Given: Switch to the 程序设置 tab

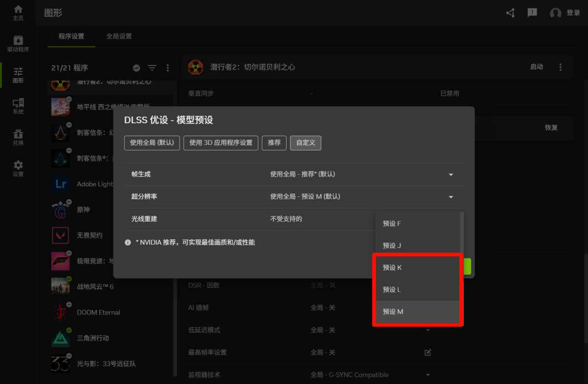Looking at the screenshot, I should (71, 36).
